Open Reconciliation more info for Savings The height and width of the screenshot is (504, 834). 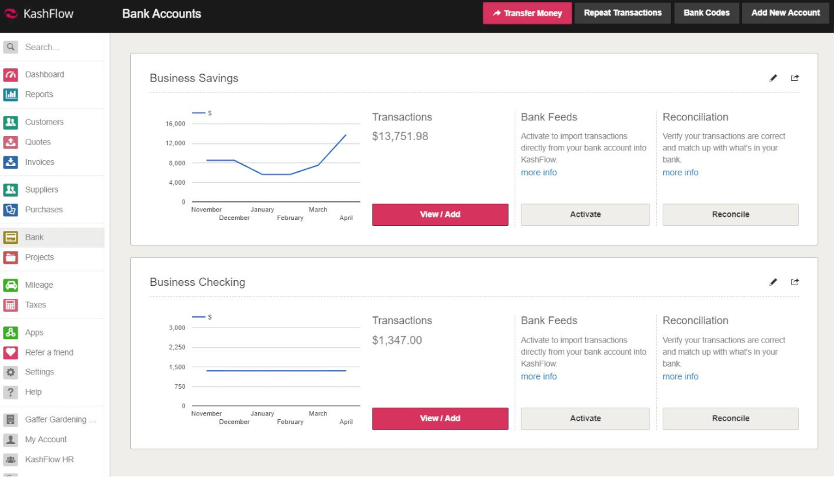[680, 173]
